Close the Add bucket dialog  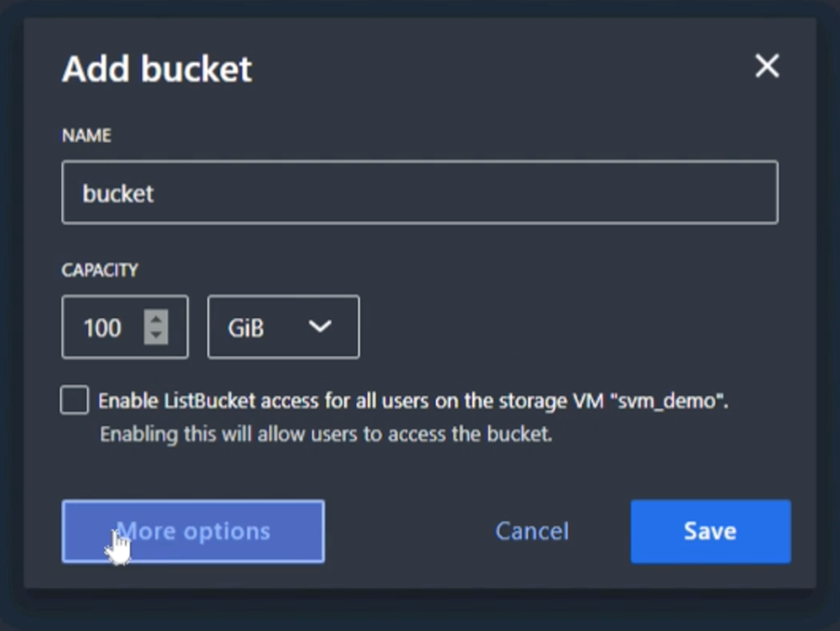click(767, 66)
